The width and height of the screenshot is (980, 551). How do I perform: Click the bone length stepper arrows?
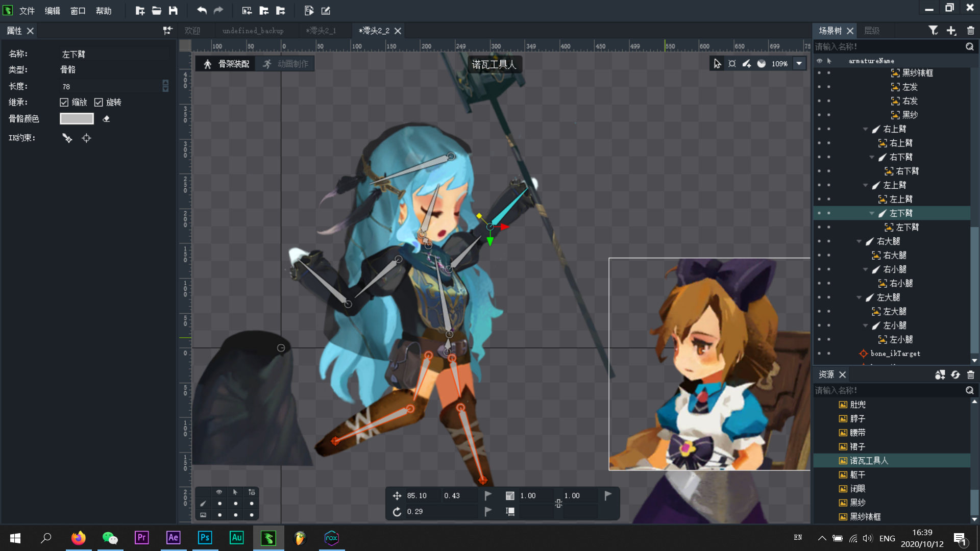[165, 86]
